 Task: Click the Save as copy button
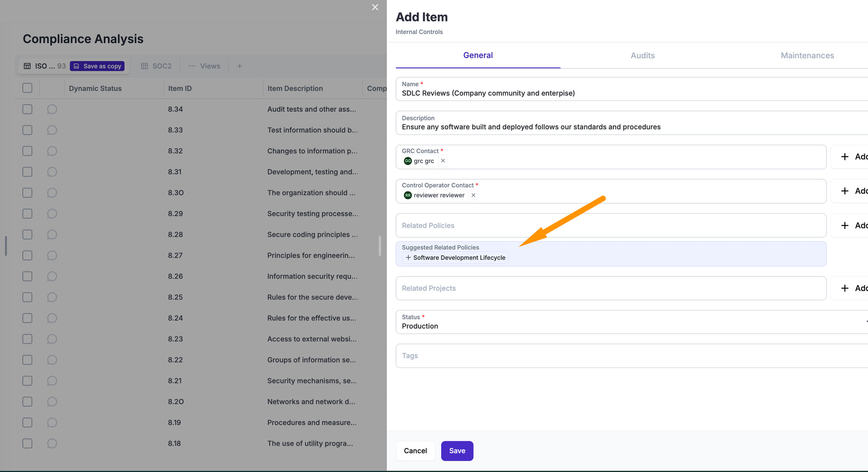pos(97,66)
